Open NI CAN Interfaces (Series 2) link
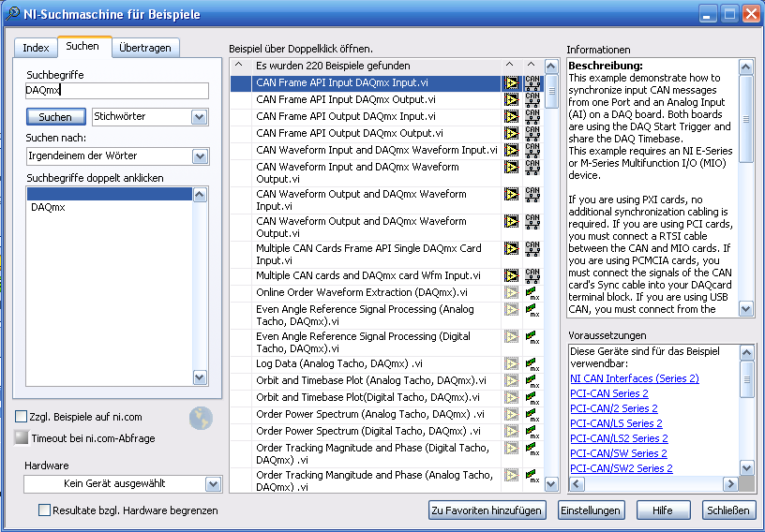Viewport: 765px width, 532px height. pos(635,378)
